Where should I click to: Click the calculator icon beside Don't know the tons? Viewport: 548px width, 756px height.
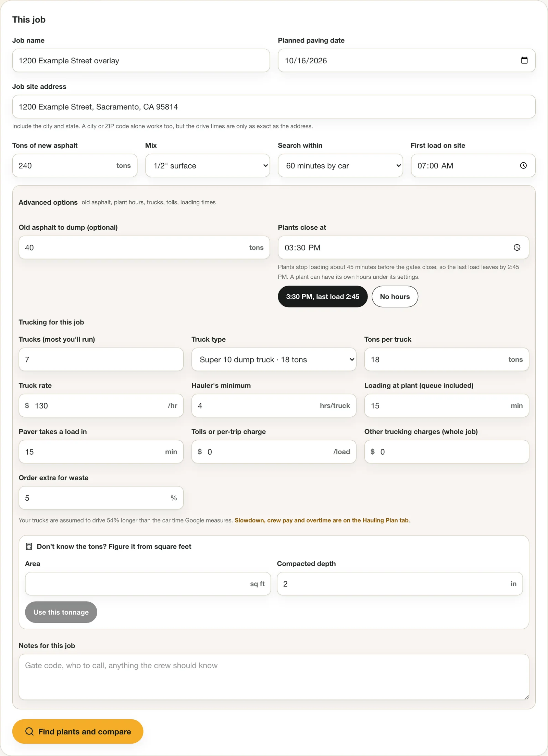pyautogui.click(x=29, y=546)
